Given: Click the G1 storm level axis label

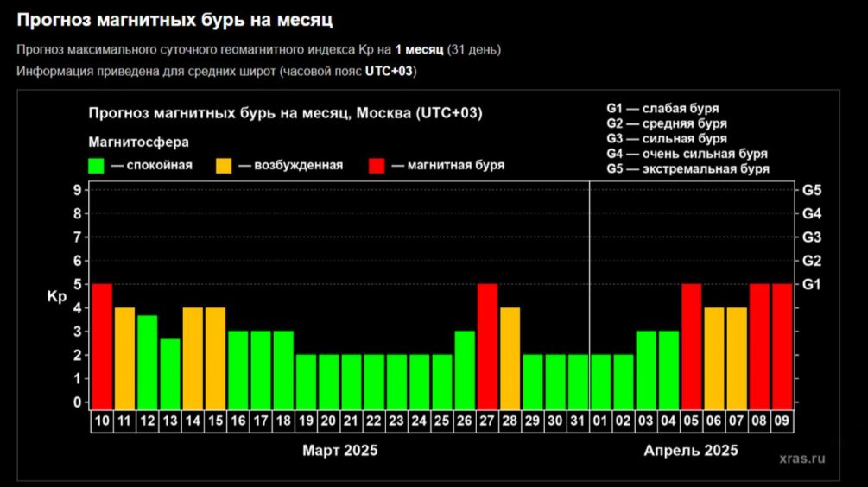Looking at the screenshot, I should coord(812,284).
